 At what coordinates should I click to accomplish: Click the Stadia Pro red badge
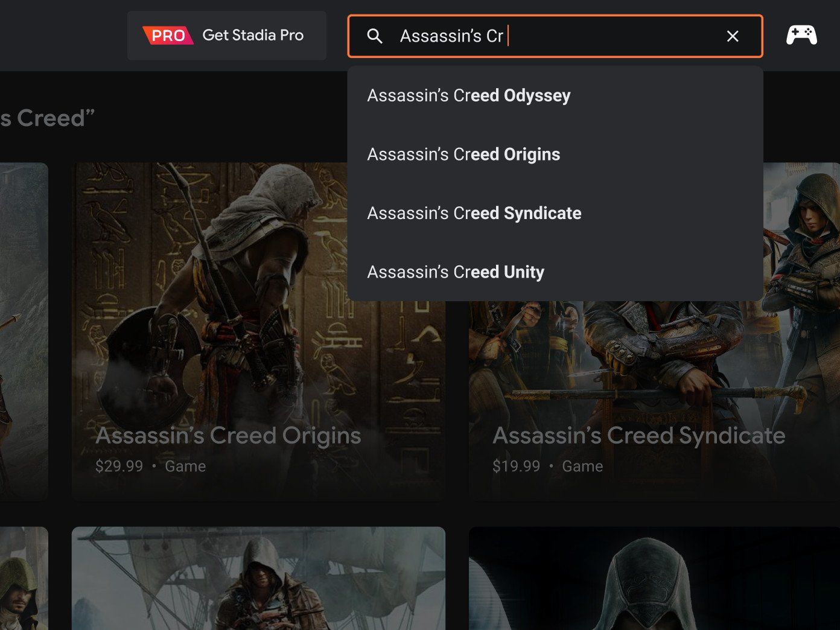pyautogui.click(x=167, y=35)
